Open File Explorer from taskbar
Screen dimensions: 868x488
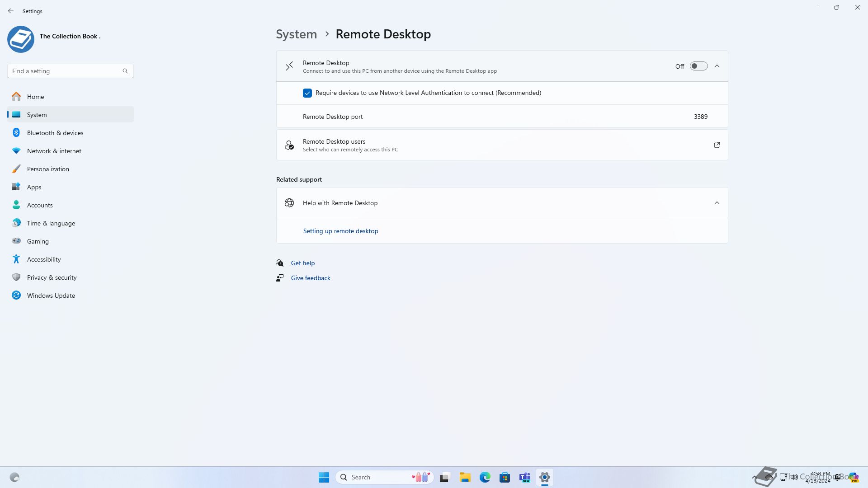pos(465,477)
